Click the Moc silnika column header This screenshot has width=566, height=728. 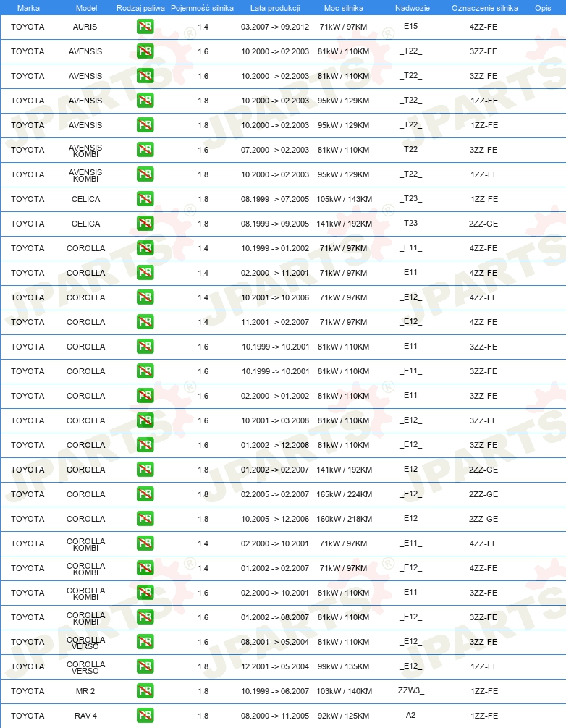(344, 8)
